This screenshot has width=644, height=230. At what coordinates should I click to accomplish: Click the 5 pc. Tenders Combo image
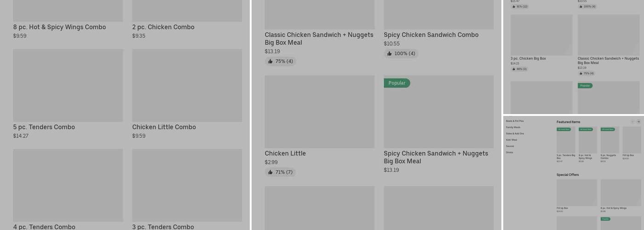click(68, 85)
